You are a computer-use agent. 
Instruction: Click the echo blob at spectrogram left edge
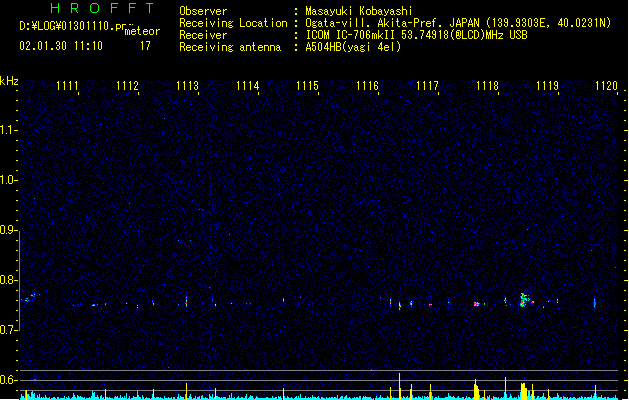(30, 298)
